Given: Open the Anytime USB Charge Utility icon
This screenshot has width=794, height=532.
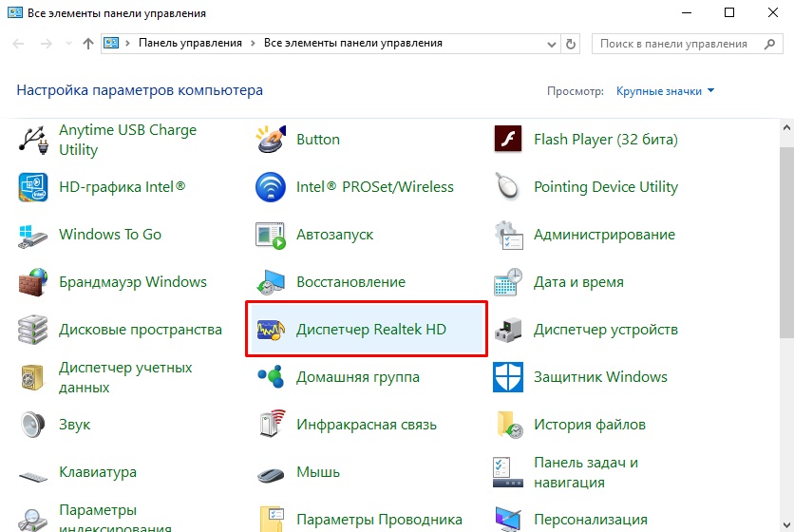Looking at the screenshot, I should [33, 140].
